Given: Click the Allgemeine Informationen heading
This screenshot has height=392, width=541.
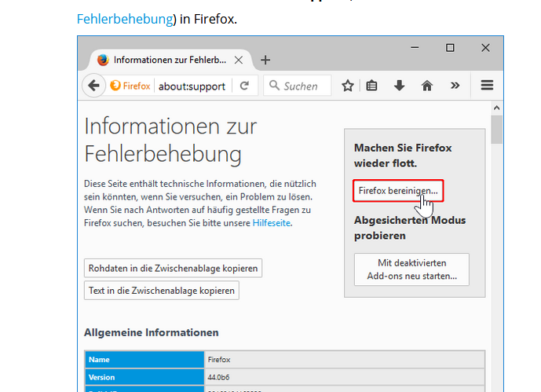Looking at the screenshot, I should coord(151,332).
